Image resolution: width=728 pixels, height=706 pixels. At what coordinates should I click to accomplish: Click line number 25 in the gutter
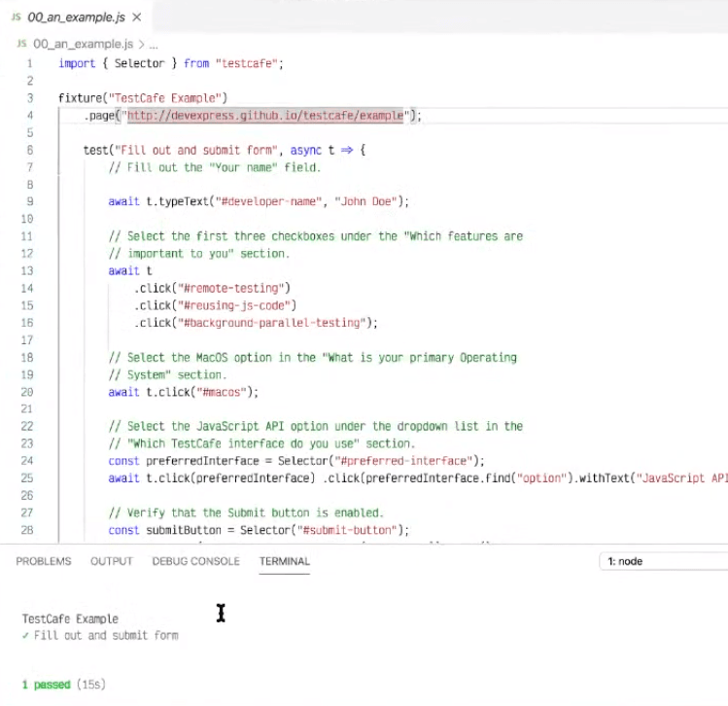pos(27,478)
